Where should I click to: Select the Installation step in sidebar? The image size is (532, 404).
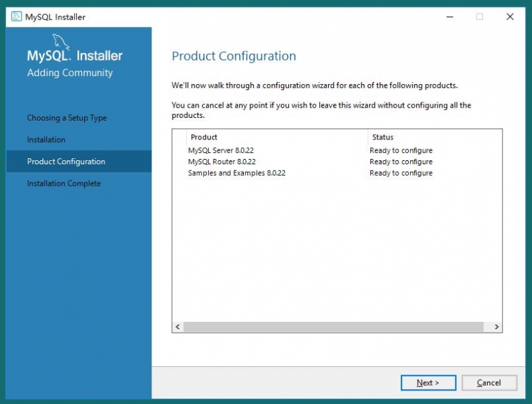46,140
